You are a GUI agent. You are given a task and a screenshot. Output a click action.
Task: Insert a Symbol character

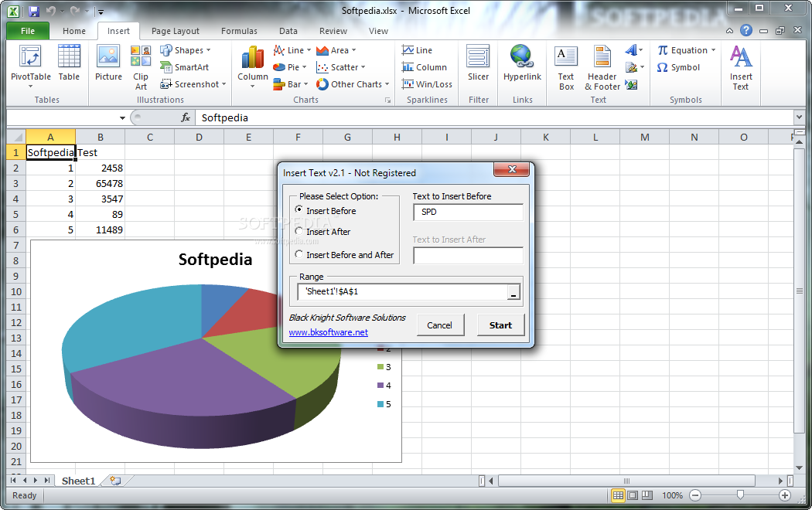[678, 67]
